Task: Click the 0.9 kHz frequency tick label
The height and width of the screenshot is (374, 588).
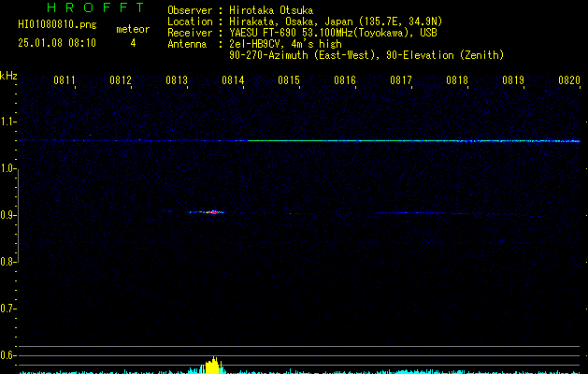Action: (x=8, y=215)
